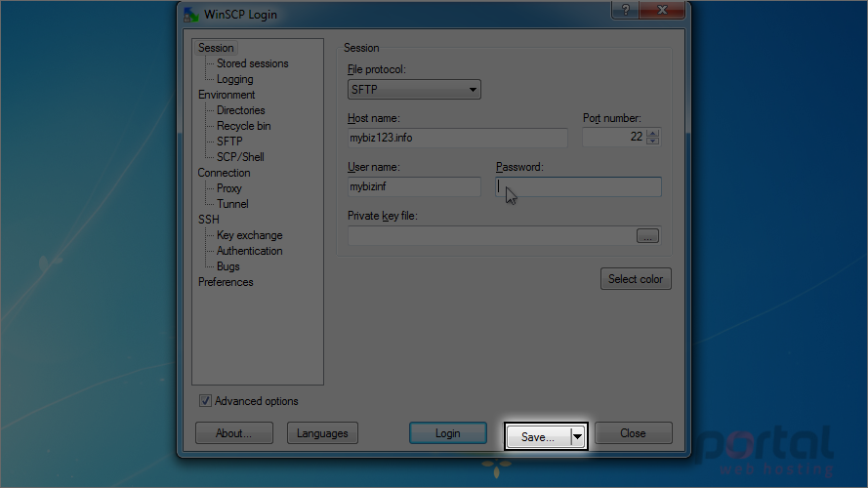Expand the Save button dropdown arrow

pyautogui.click(x=577, y=436)
